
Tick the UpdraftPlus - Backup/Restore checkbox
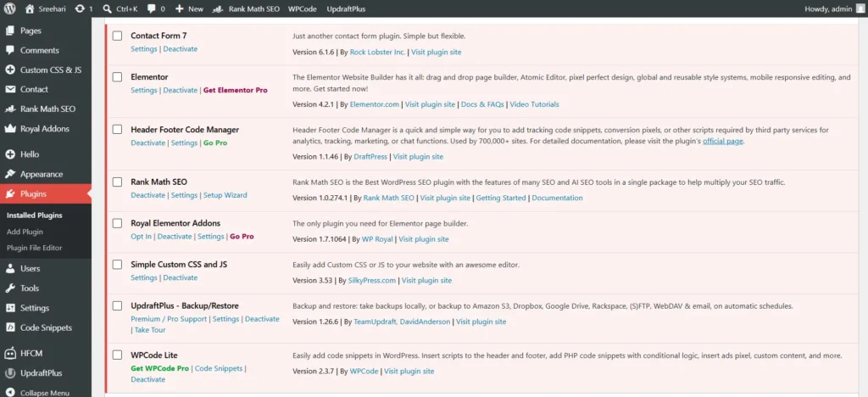click(117, 305)
